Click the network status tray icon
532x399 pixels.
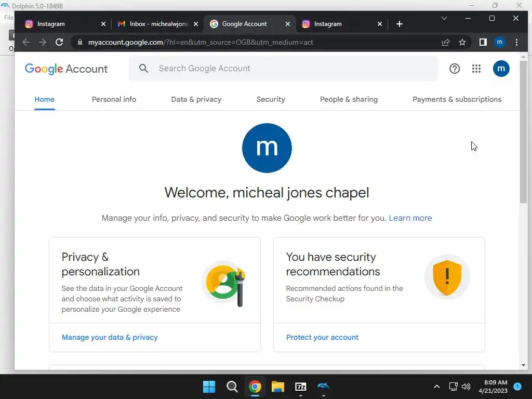point(453,387)
